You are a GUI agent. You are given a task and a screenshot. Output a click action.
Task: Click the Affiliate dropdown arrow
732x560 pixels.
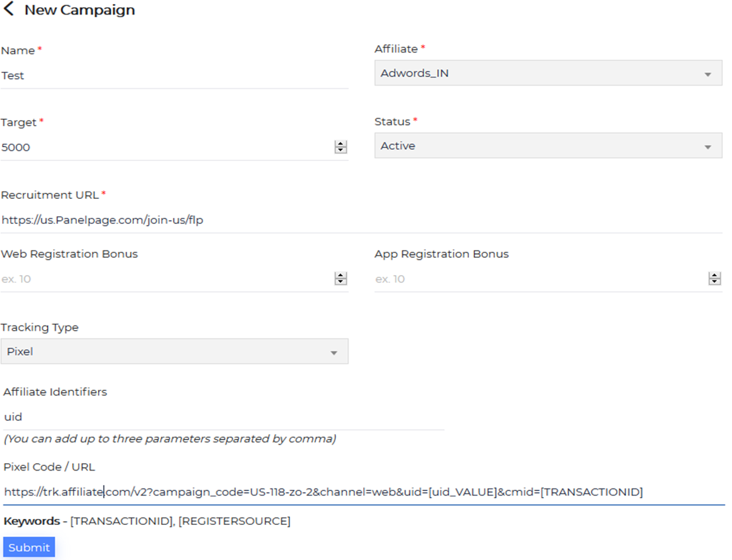click(708, 74)
